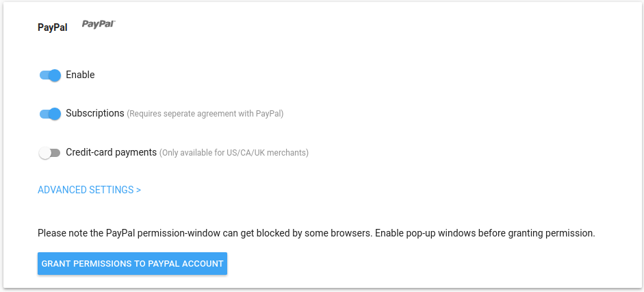Viewport: 644px width, 292px height.
Task: Click the blue knob of the Enable switch
Action: point(55,75)
